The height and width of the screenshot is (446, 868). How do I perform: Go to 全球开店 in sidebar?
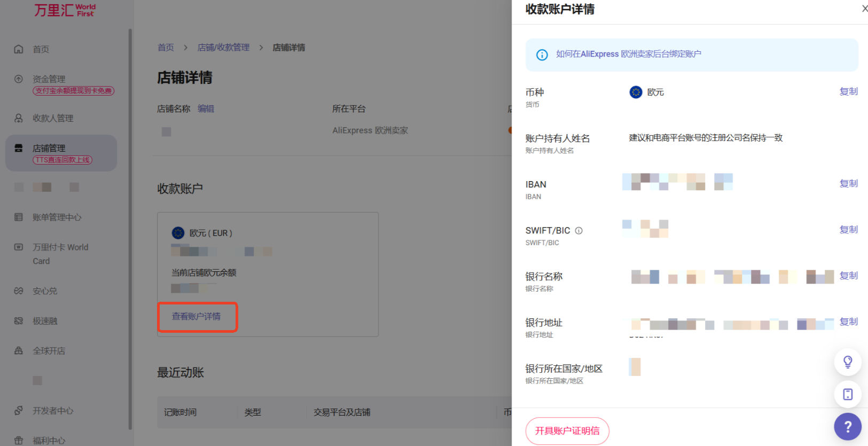pyautogui.click(x=49, y=351)
